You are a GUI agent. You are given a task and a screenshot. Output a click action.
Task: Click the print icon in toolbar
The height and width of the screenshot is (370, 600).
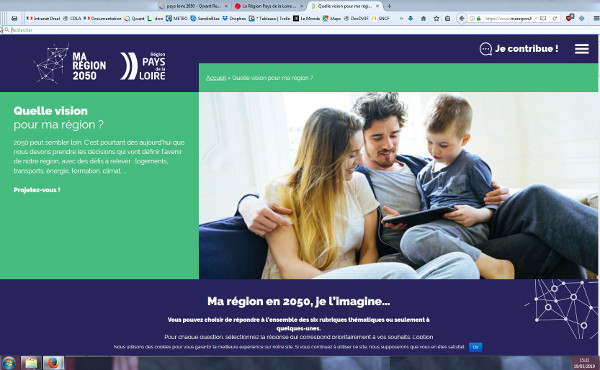(14, 18)
